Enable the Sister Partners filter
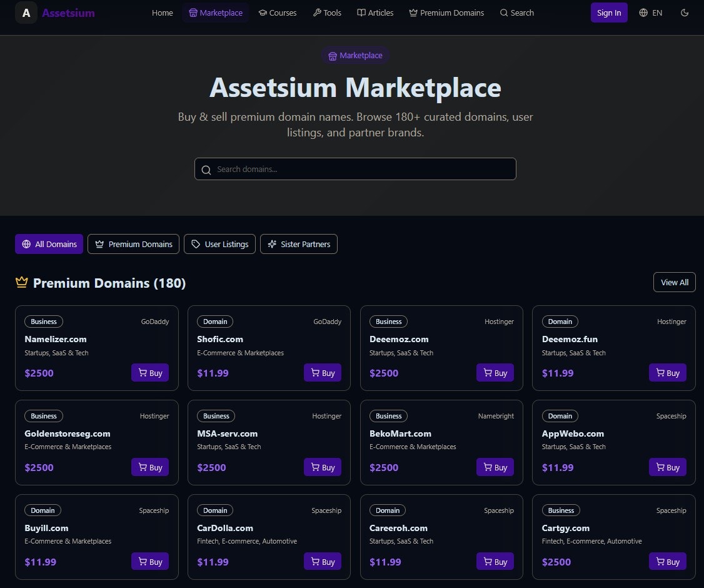Screen dimensions: 704x588 299,244
